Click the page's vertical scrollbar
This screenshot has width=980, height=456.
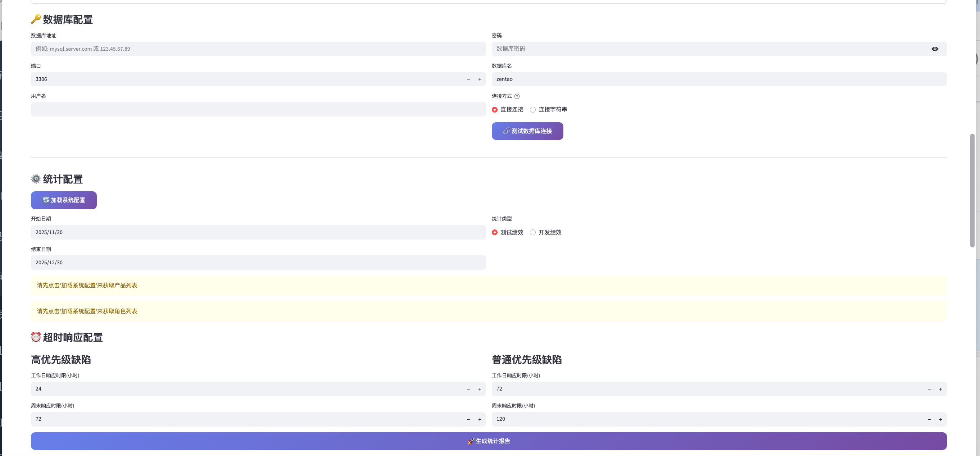972,190
